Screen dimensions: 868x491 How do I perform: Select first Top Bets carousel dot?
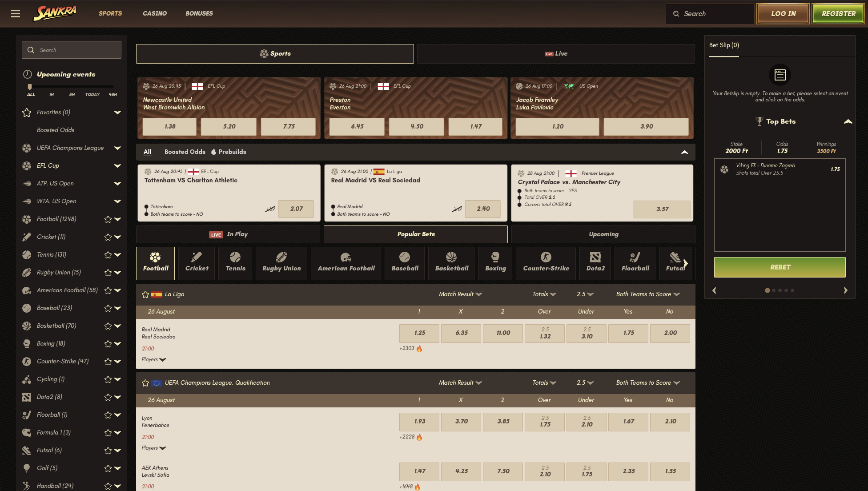[x=767, y=290]
